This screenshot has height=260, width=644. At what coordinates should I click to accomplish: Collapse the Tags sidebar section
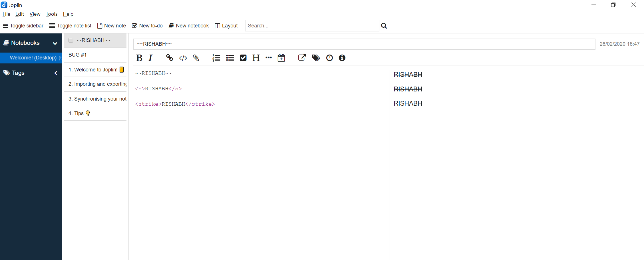[x=56, y=73]
